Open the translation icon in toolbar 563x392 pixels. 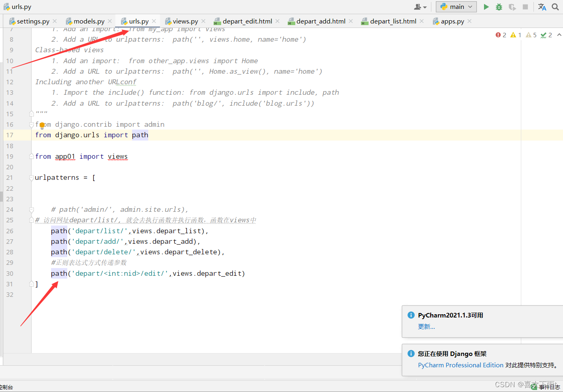[x=542, y=7]
